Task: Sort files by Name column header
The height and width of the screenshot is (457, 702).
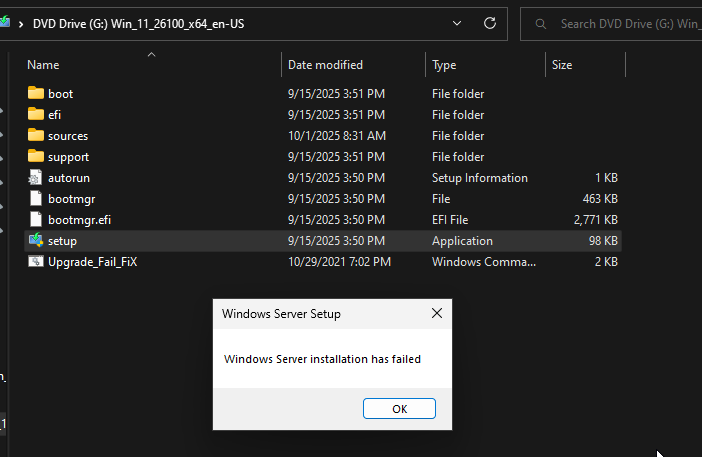Action: [x=43, y=65]
